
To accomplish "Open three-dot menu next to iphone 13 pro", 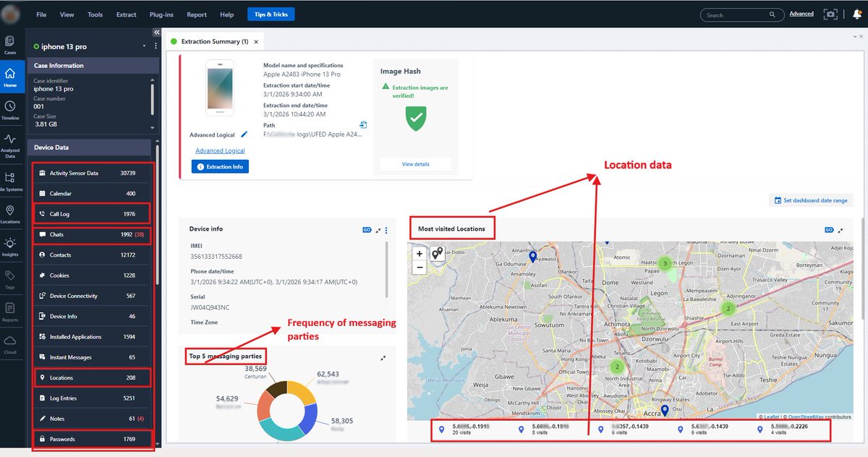I will pyautogui.click(x=155, y=46).
